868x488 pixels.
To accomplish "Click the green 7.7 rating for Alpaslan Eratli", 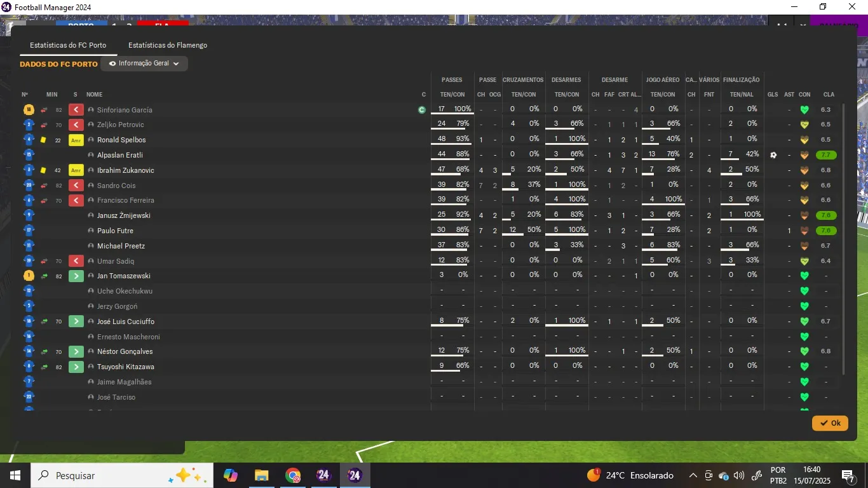I will [826, 155].
